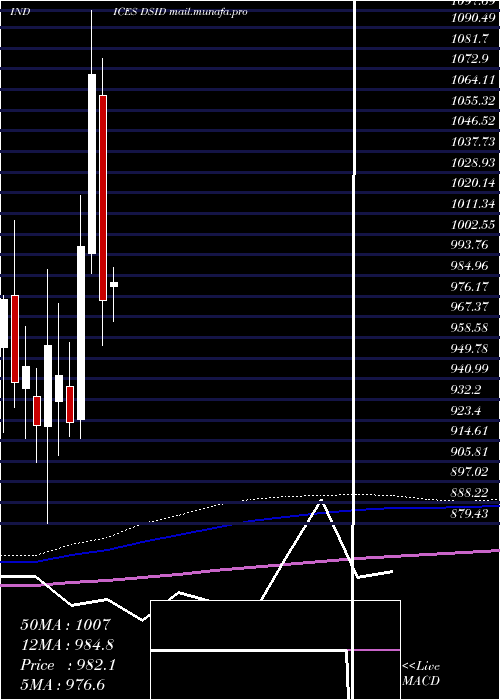The width and height of the screenshot is (500, 700).
Task: Click the mail.munafa.pro header text
Action: point(208,12)
